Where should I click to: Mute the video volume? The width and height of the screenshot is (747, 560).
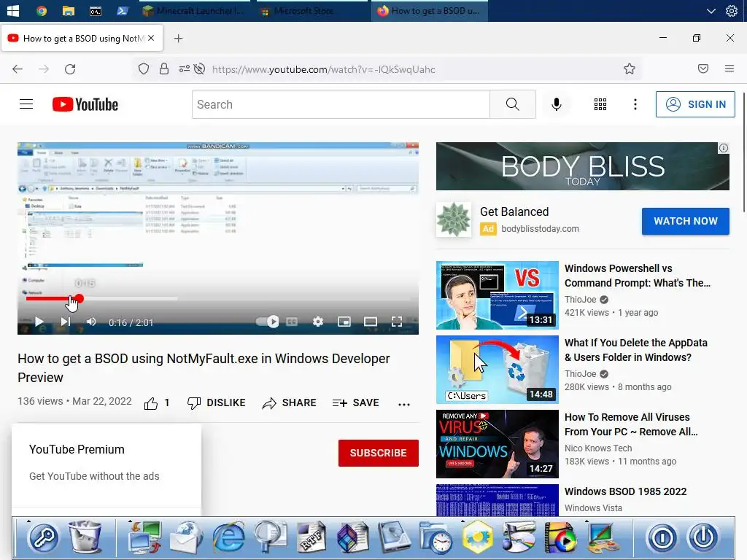coord(91,322)
